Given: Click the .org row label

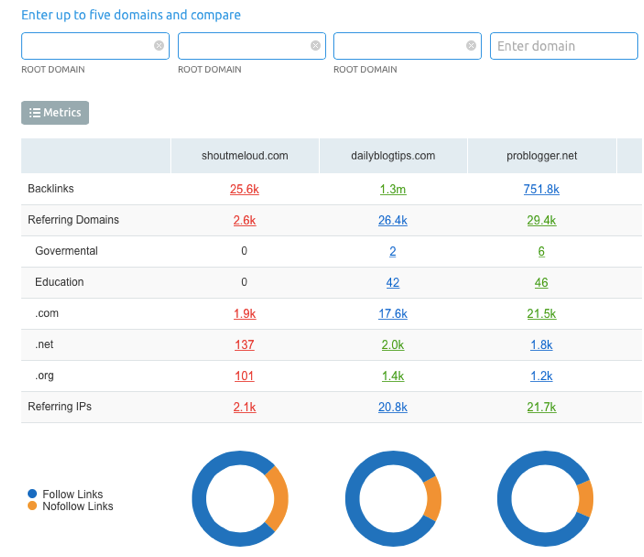Looking at the screenshot, I should (44, 376).
